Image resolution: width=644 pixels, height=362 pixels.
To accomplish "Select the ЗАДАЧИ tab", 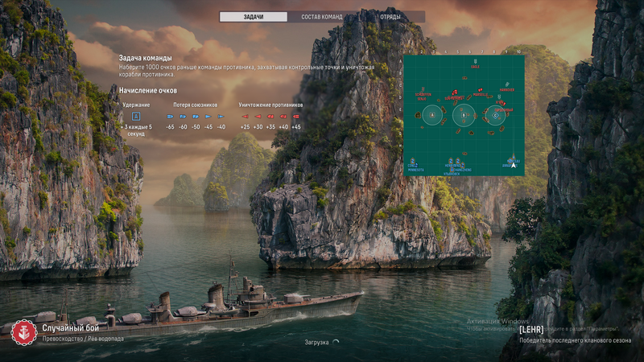I will [x=254, y=17].
